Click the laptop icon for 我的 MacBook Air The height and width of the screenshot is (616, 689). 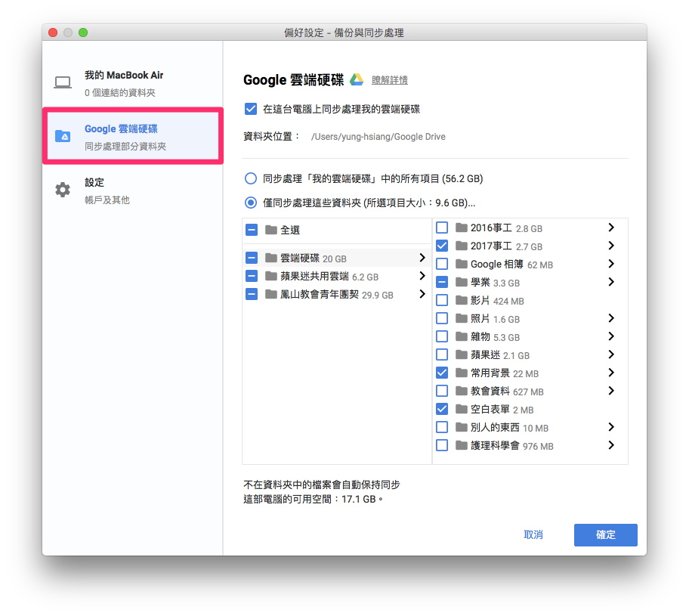tap(63, 82)
